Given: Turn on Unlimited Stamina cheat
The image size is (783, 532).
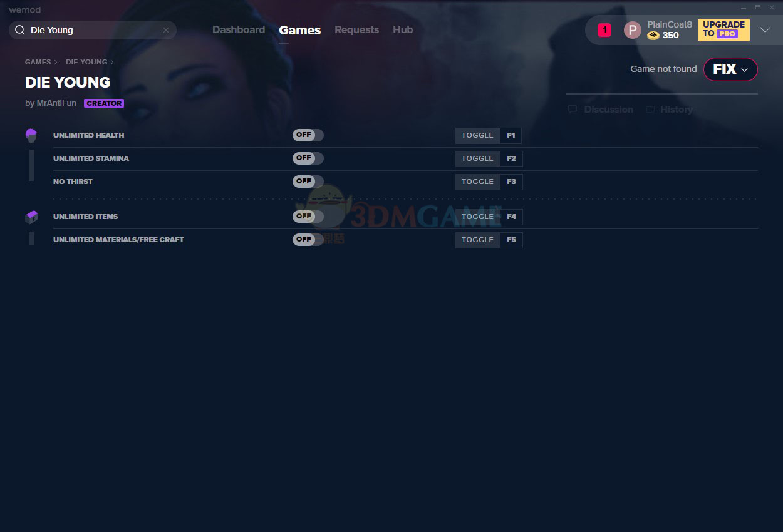Looking at the screenshot, I should pyautogui.click(x=308, y=158).
